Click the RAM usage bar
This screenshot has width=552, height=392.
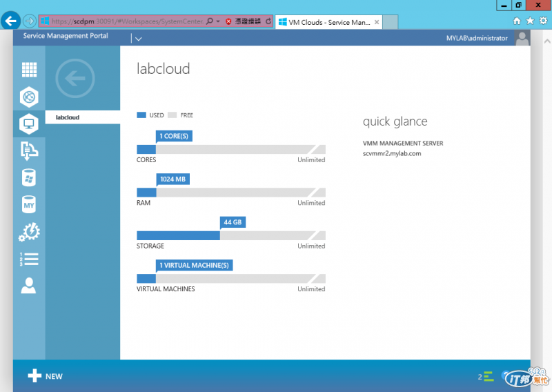[231, 193]
